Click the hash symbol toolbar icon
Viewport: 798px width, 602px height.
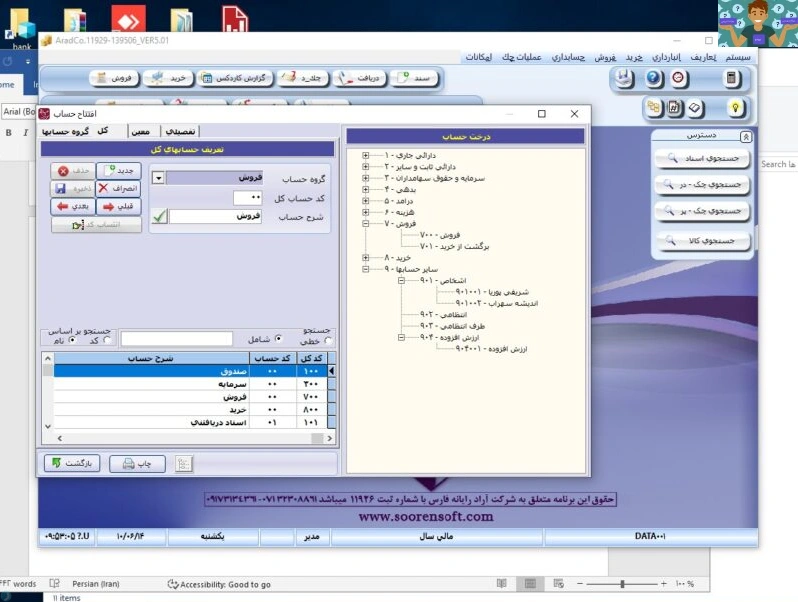(674, 108)
